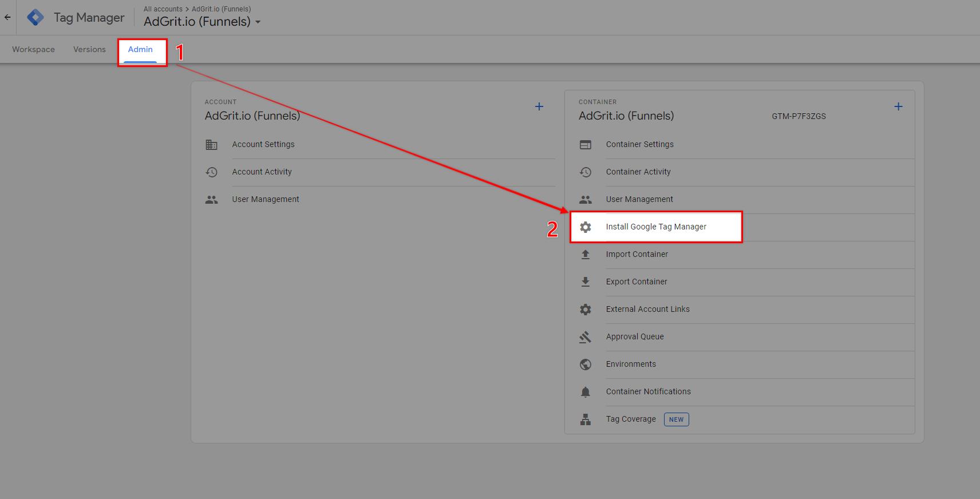Click the AdGrit.io (Funnels) breadcrumb text

pyautogui.click(x=221, y=9)
